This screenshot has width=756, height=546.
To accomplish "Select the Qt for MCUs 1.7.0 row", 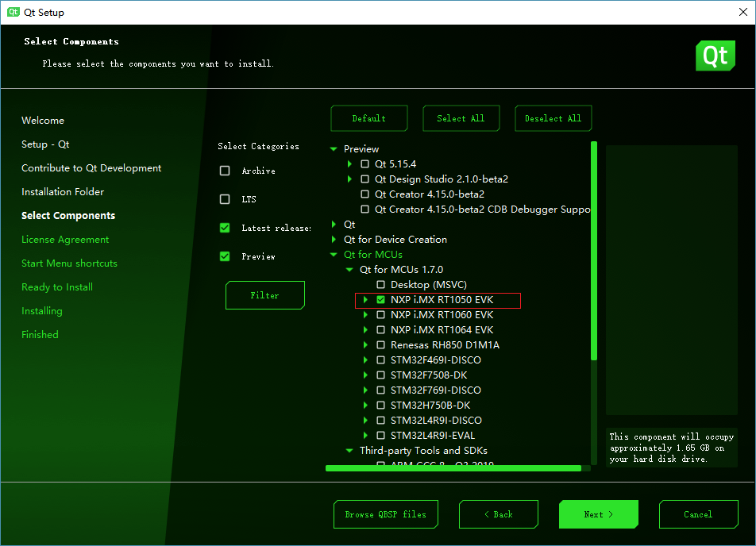I will [401, 269].
